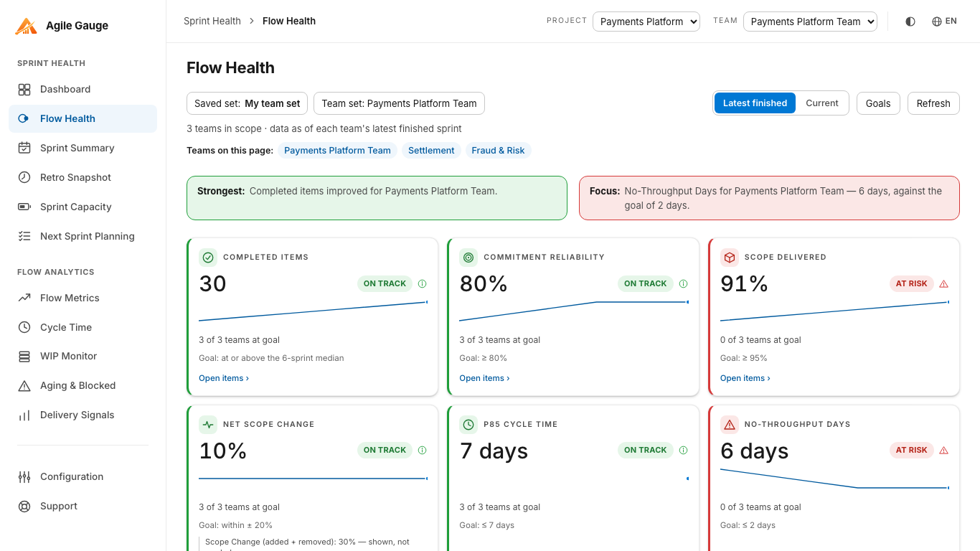Switch to the Current sprint view
This screenshot has height=551, width=980.
tap(822, 103)
